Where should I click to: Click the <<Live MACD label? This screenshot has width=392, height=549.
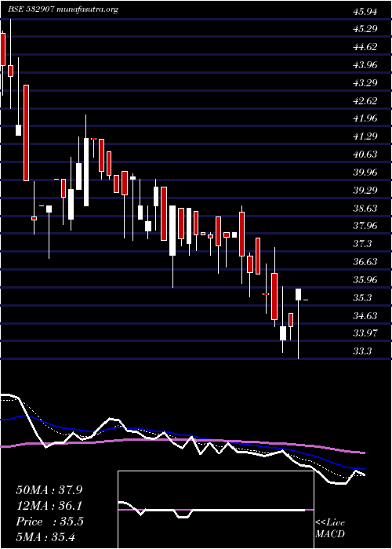[x=330, y=529]
